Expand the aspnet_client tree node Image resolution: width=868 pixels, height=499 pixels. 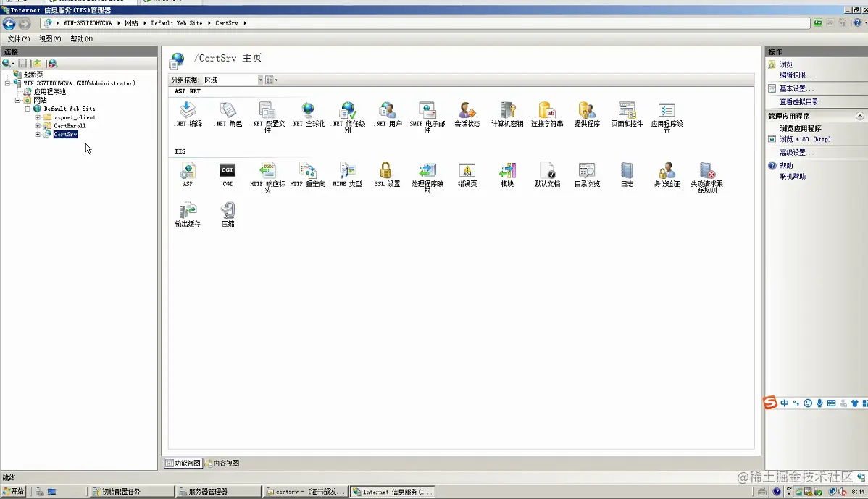click(x=38, y=117)
